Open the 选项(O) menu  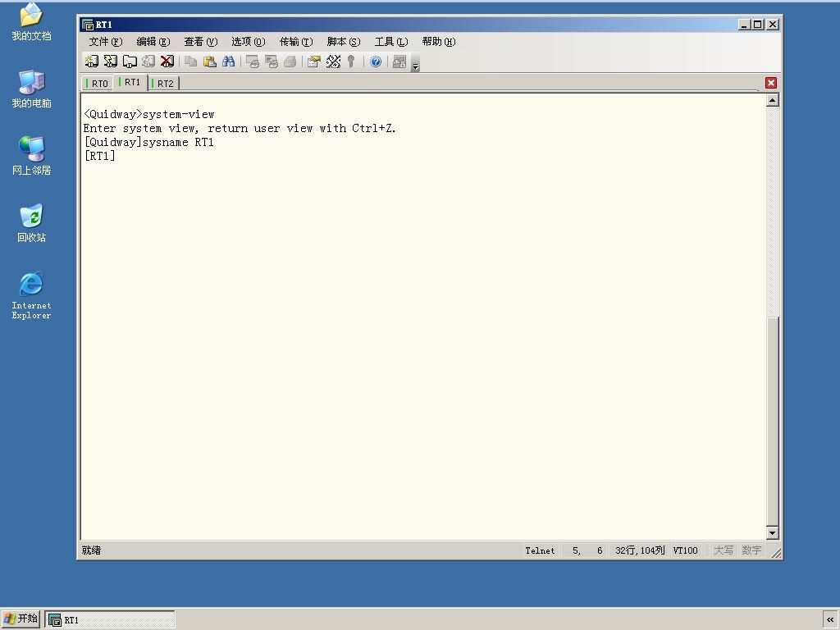click(249, 42)
